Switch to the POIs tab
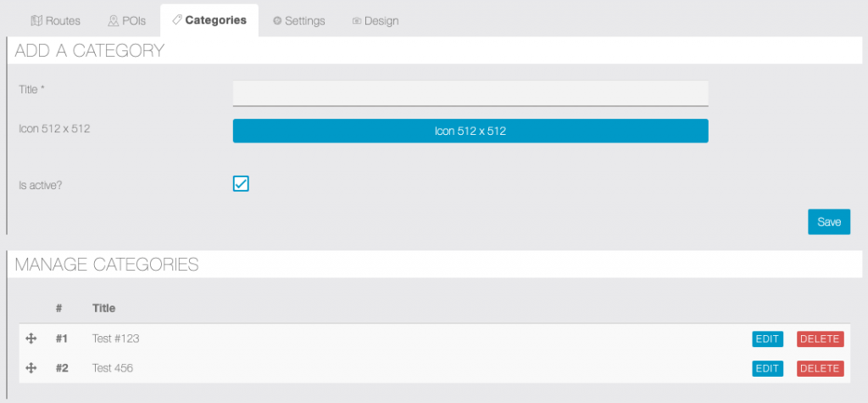 126,20
